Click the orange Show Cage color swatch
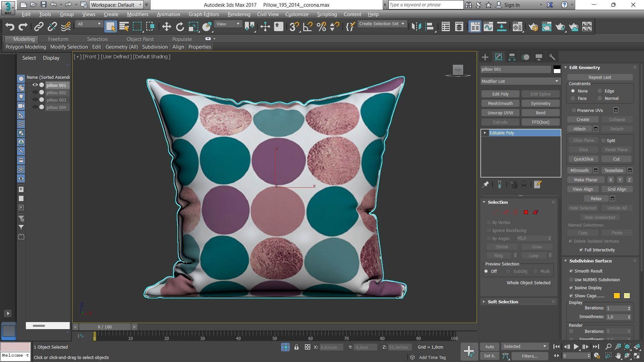The width and height of the screenshot is (644, 362). (x=616, y=296)
